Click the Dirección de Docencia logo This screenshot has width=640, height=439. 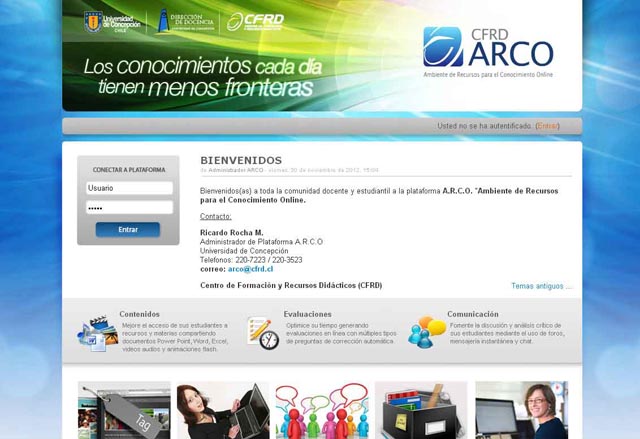186,21
